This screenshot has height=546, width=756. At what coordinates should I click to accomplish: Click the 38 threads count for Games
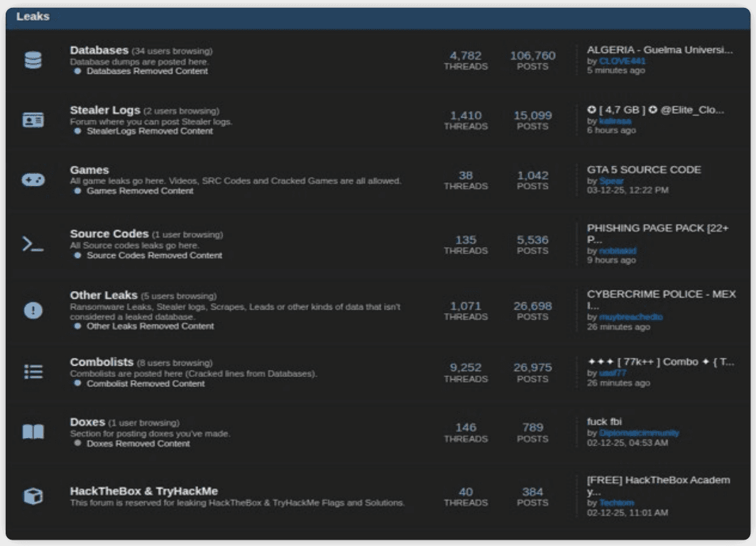[466, 175]
